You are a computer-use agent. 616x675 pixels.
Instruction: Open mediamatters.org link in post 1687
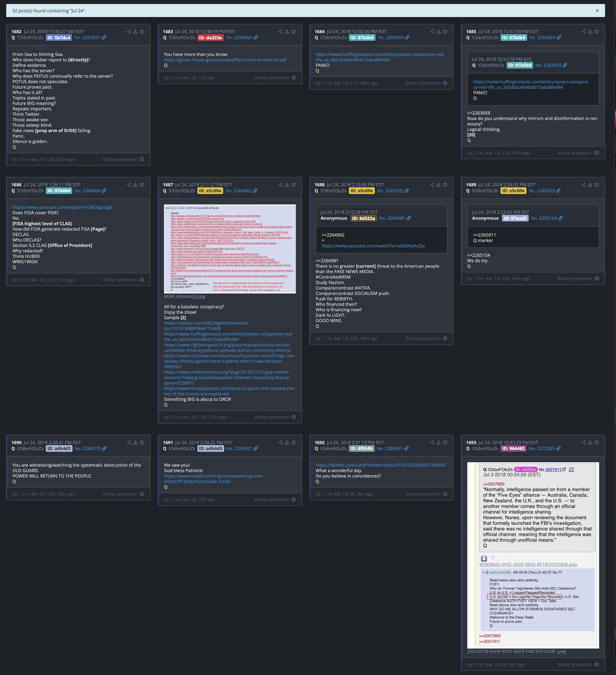(x=227, y=377)
